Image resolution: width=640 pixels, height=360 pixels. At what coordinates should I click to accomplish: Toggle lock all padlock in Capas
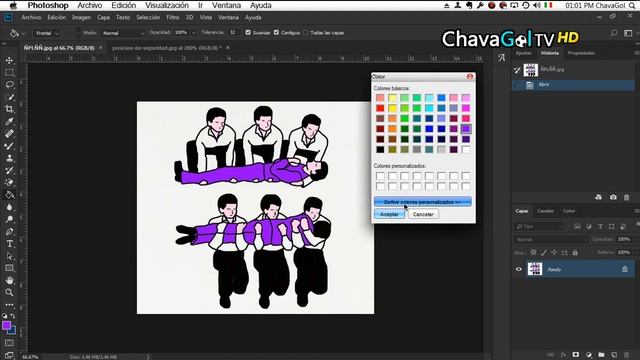point(575,253)
